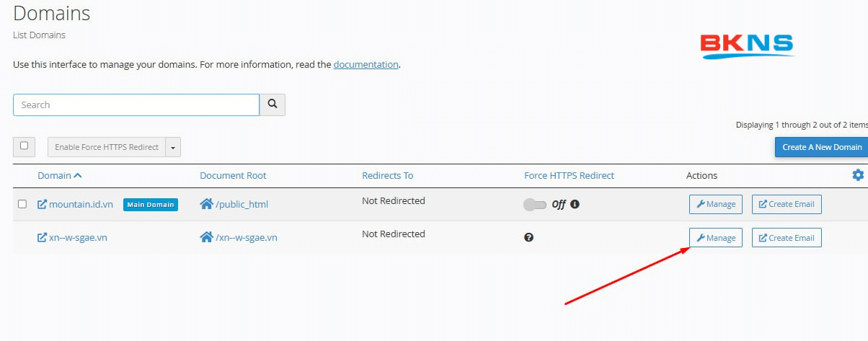Open table settings gear icon

tap(857, 175)
